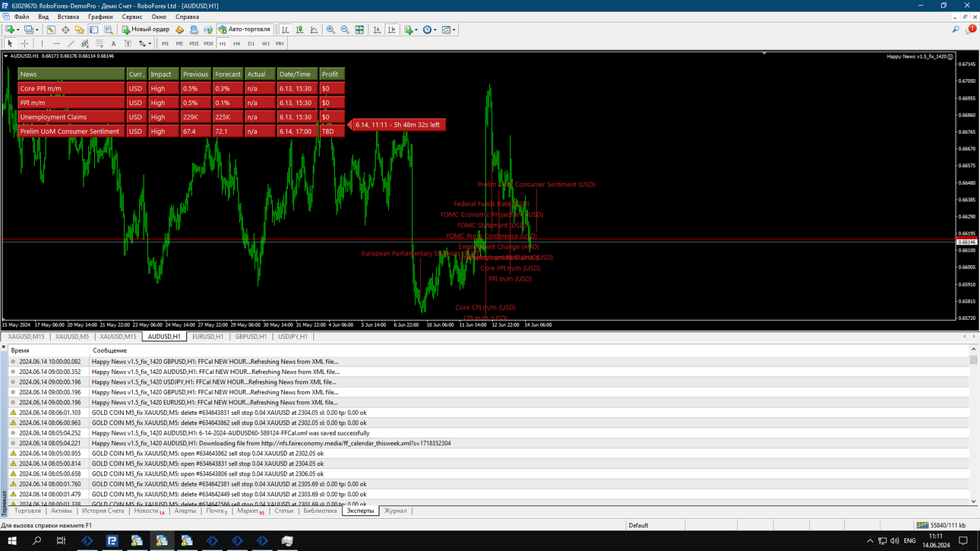Switch to the H4 timeframe

236,43
